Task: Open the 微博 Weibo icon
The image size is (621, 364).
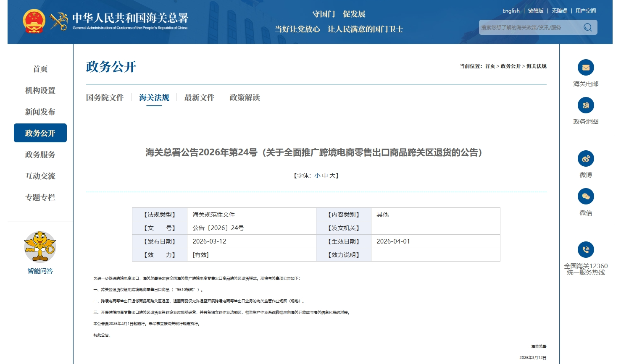Action: click(586, 159)
